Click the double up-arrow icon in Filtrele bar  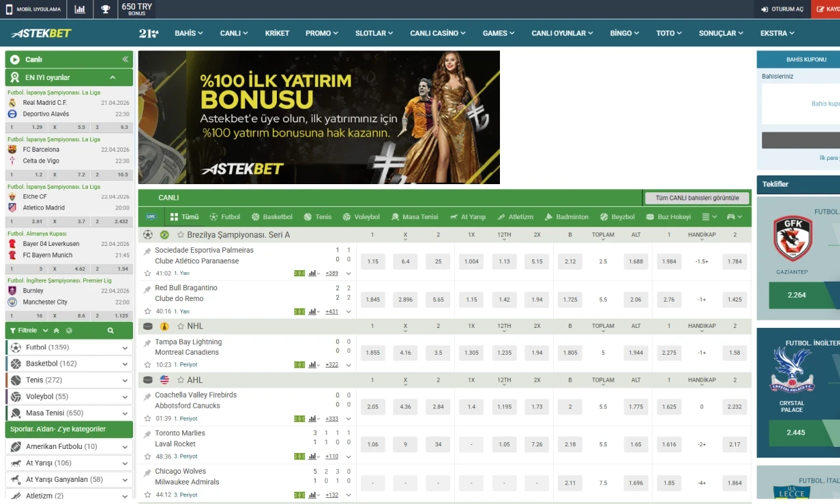[56, 331]
